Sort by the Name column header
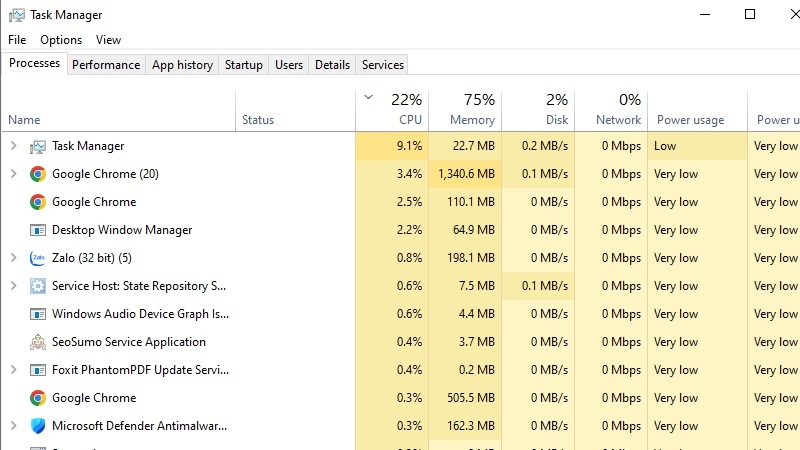This screenshot has width=800, height=450. click(118, 111)
